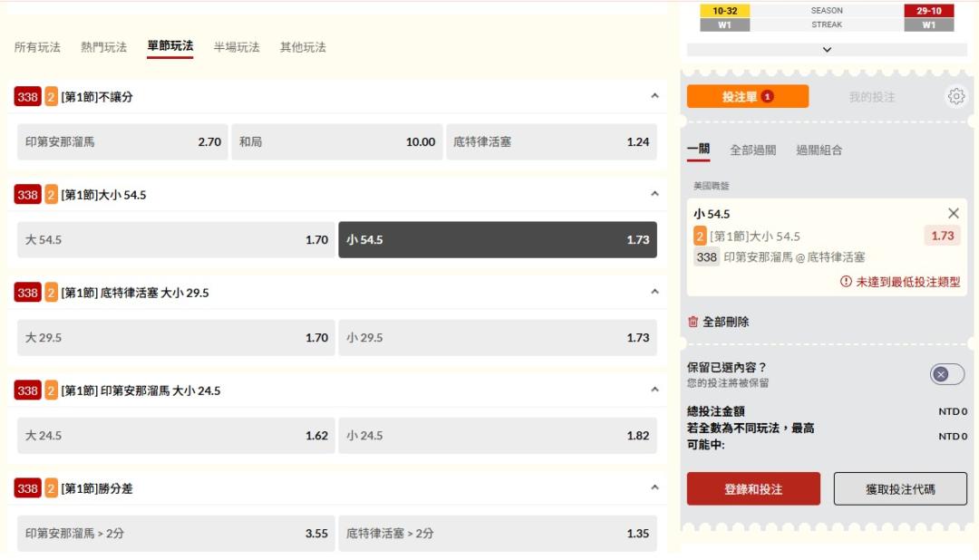Remove 小 54.5 selection with X icon
The width and height of the screenshot is (979, 560).
[x=953, y=214]
